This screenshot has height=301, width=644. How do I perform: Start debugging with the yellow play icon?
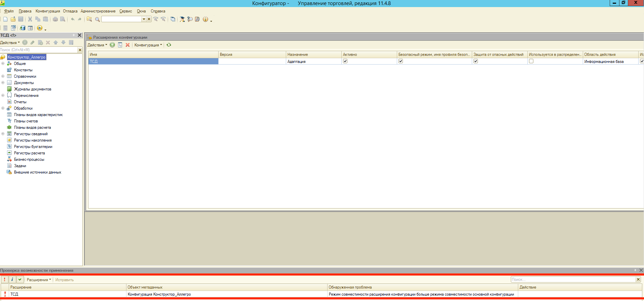pos(40,28)
